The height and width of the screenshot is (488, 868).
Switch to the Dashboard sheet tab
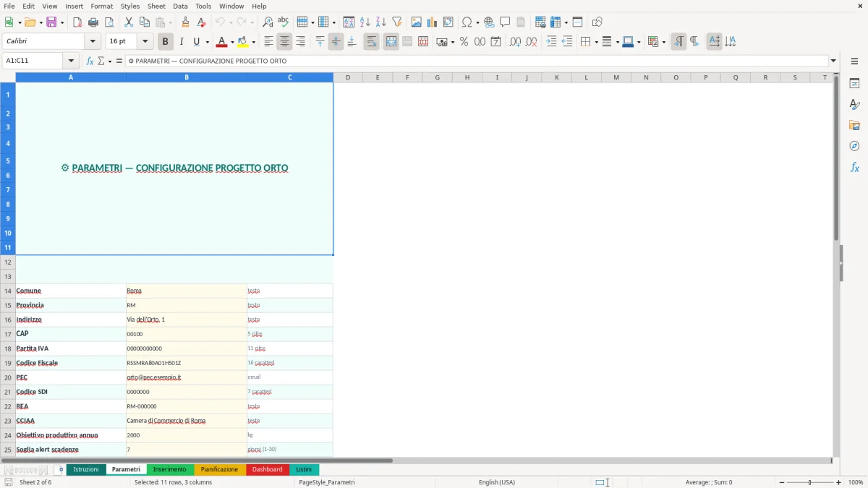click(x=267, y=469)
